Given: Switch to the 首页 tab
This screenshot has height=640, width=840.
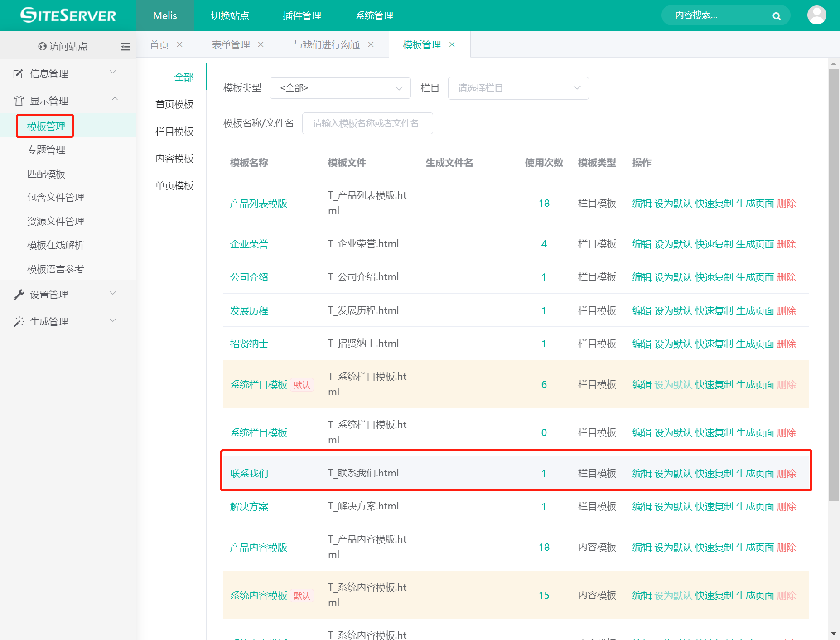Looking at the screenshot, I should [159, 45].
